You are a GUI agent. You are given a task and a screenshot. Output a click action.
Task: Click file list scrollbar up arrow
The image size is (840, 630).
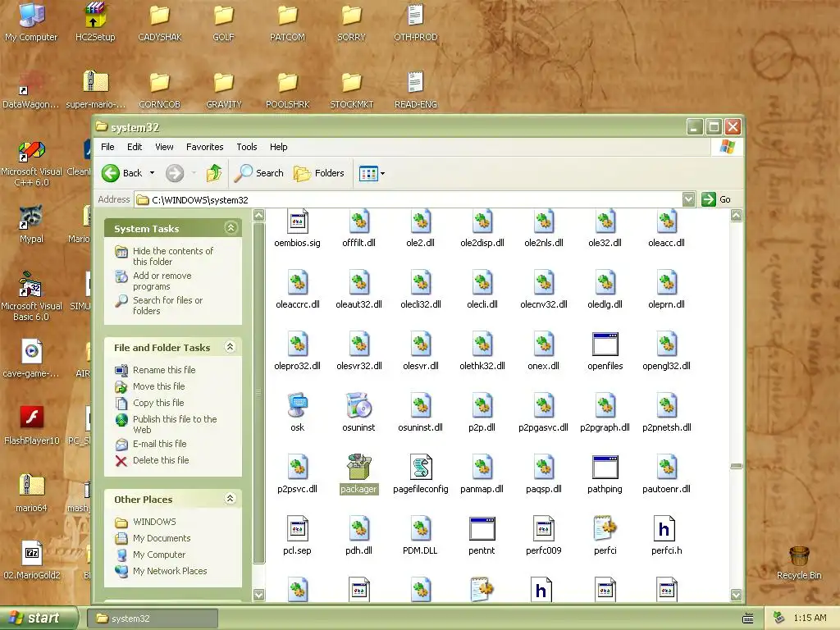click(736, 216)
